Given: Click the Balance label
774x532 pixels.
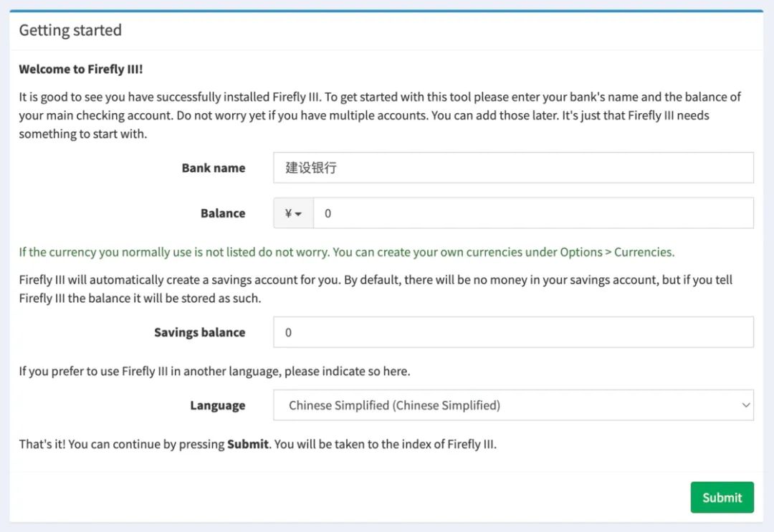Looking at the screenshot, I should pos(223,213).
